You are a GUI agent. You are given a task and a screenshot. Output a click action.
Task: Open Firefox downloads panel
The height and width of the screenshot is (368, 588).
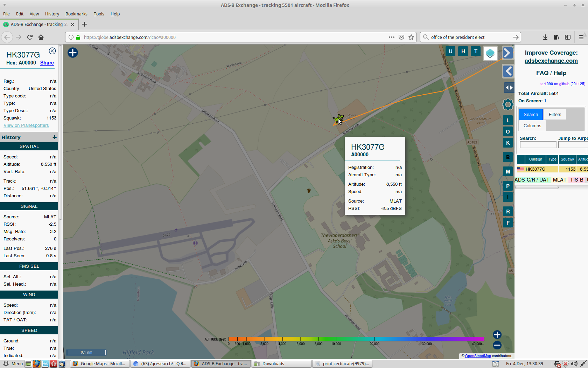click(x=545, y=37)
